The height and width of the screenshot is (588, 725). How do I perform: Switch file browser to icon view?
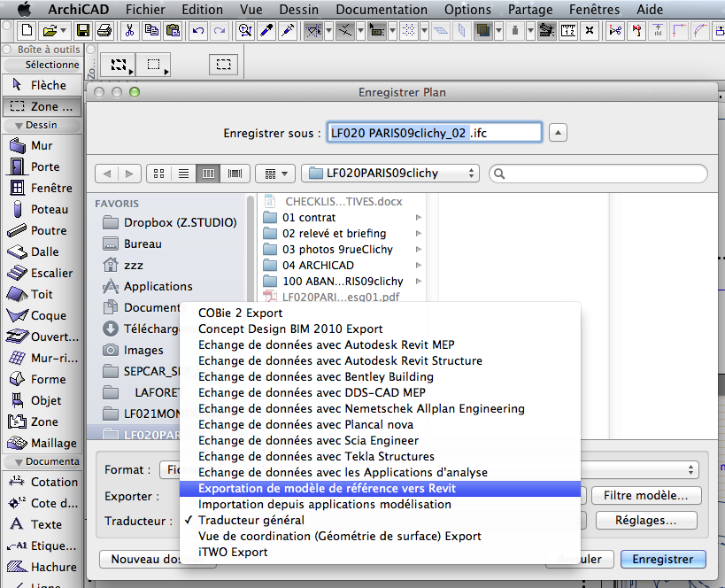coord(159,174)
